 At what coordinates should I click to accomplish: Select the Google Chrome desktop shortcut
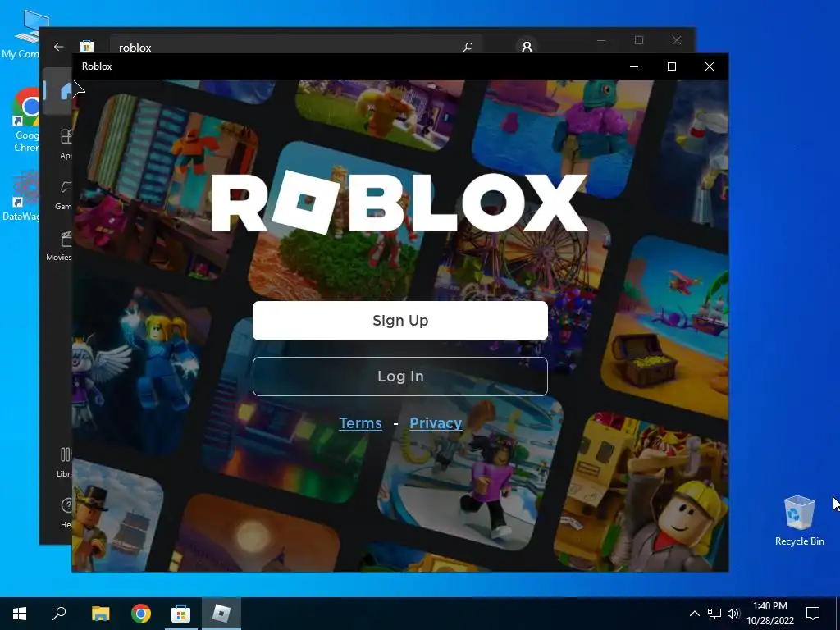click(25, 121)
